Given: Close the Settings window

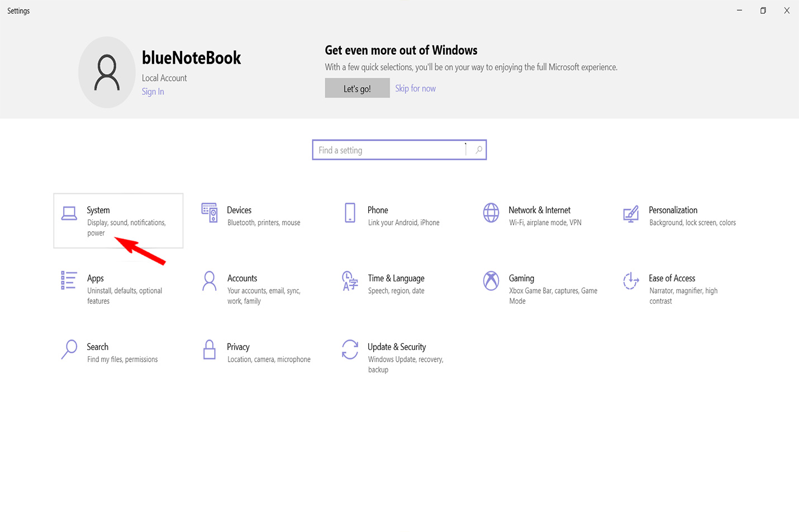Looking at the screenshot, I should pos(787,10).
